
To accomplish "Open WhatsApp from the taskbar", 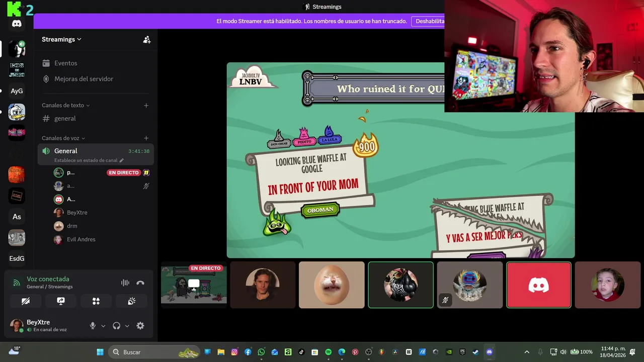I will pyautogui.click(x=261, y=352).
